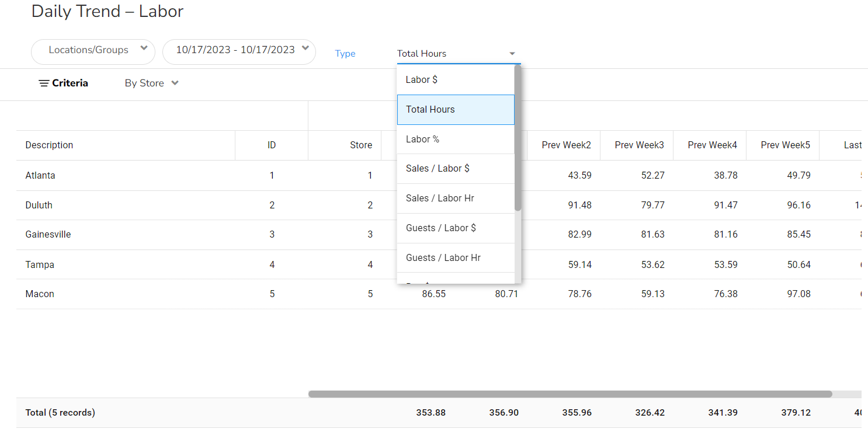
Task: Sort by the Description column header
Action: pos(50,145)
